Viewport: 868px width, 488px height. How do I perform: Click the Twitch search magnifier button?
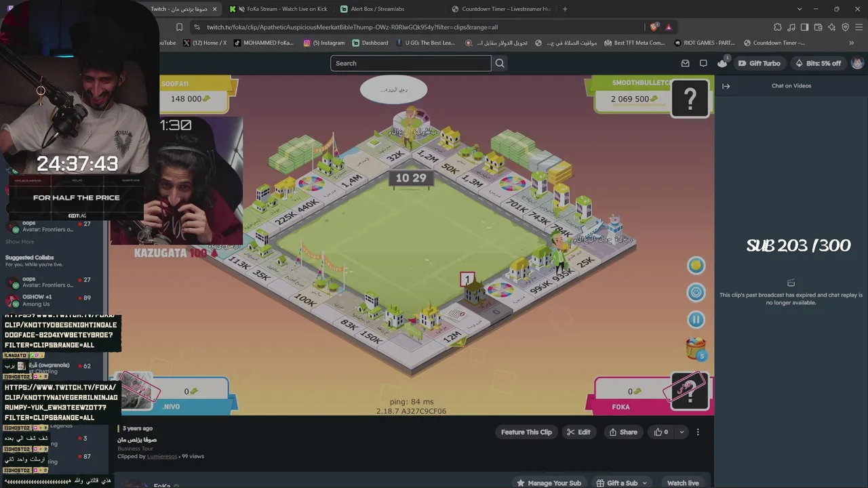(500, 63)
